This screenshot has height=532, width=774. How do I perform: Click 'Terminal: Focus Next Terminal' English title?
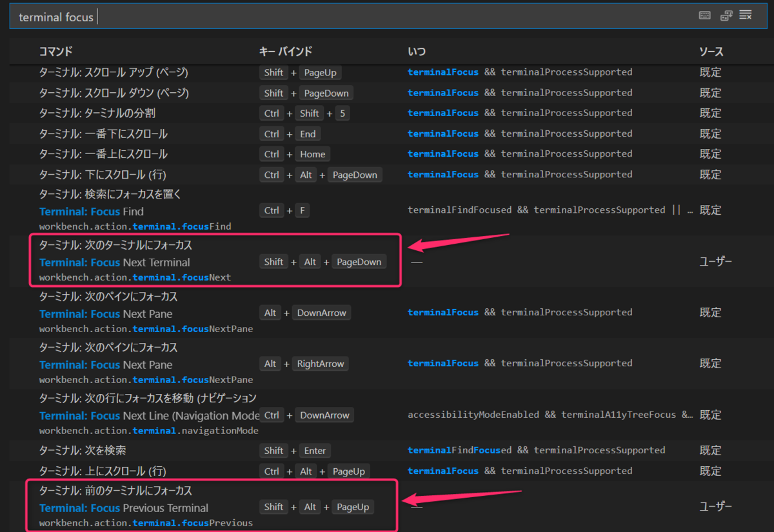(115, 262)
